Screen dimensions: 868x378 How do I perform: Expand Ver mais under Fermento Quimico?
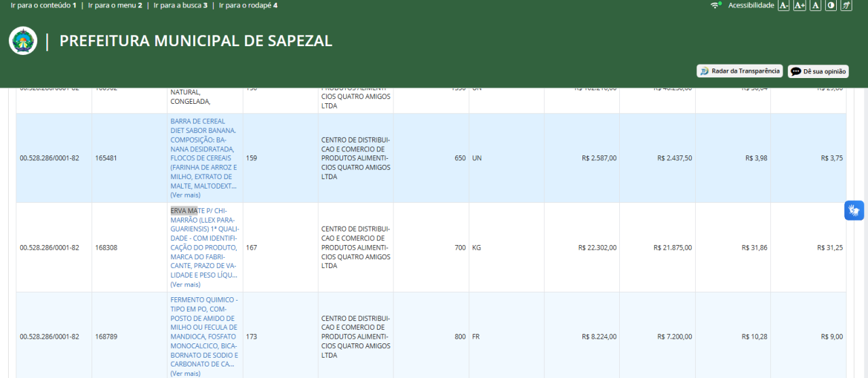tap(185, 373)
